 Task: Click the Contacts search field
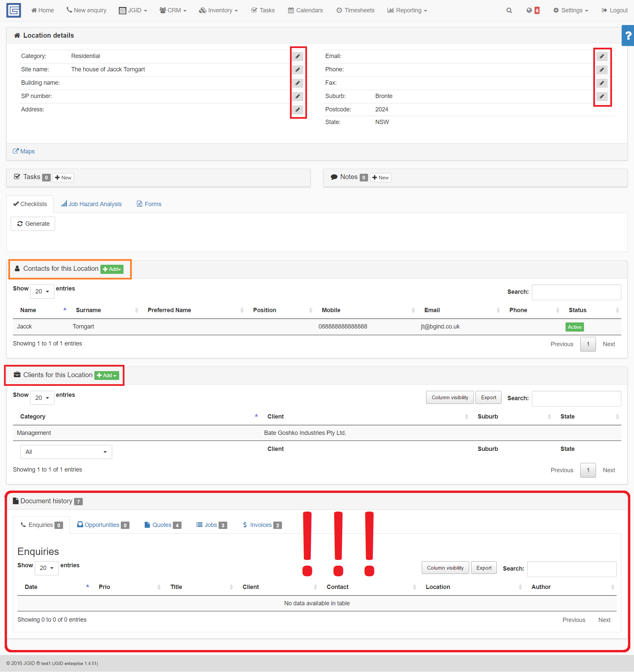tap(577, 292)
